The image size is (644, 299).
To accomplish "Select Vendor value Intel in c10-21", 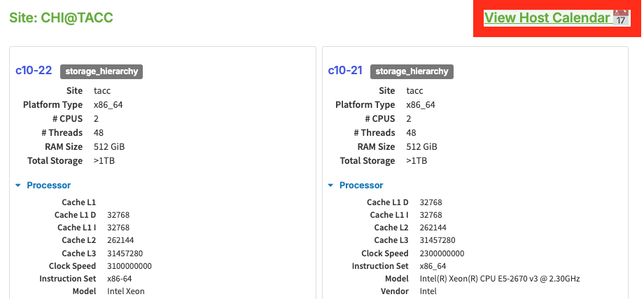I will point(428,291).
